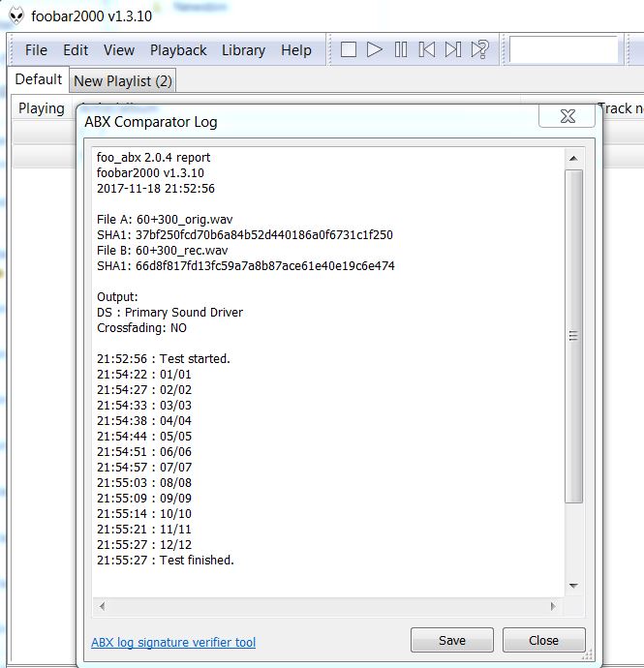Image resolution: width=644 pixels, height=668 pixels.
Task: Click the '21:55:21 : 11/11' result line
Action: click(144, 530)
